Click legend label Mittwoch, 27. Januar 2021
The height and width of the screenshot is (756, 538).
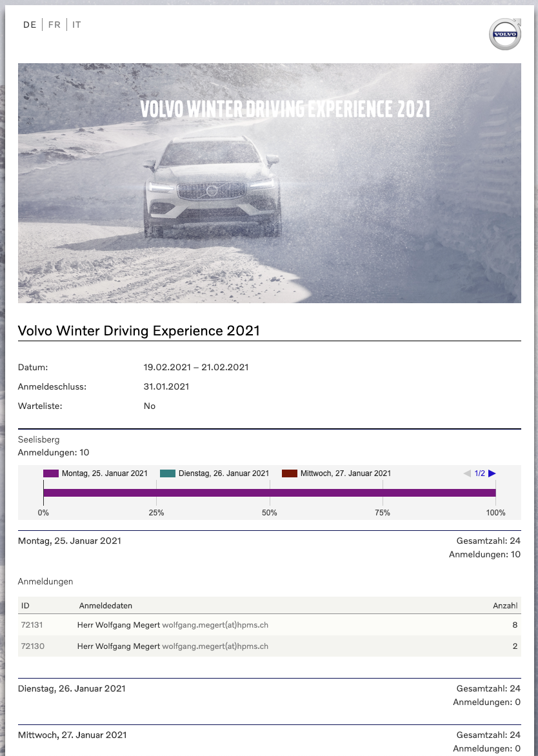(x=346, y=473)
